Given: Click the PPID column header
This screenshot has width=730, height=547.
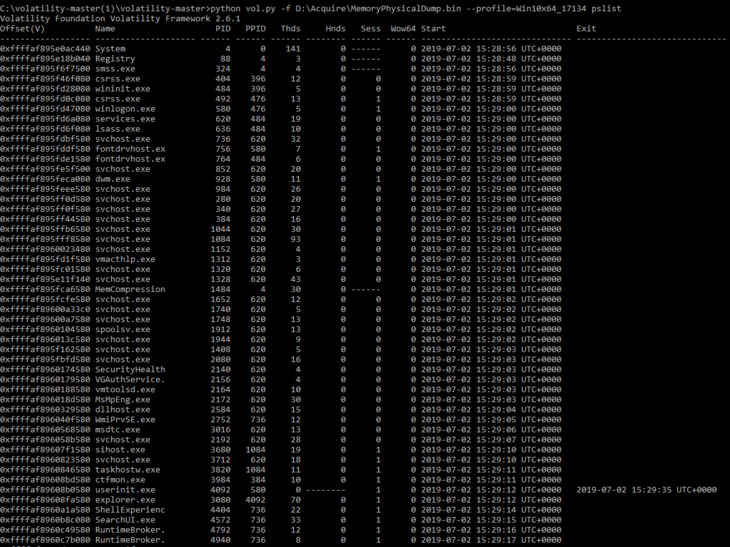Looking at the screenshot, I should pos(256,28).
